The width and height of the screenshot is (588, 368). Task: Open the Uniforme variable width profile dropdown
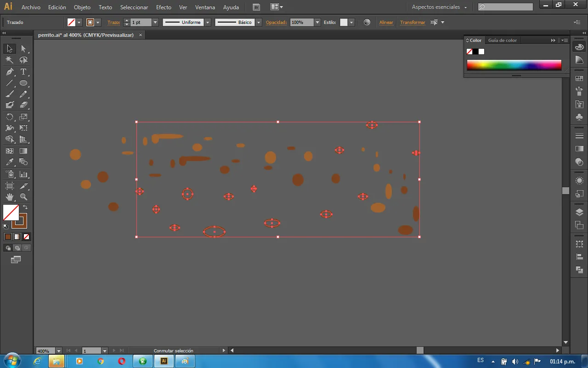[208, 22]
